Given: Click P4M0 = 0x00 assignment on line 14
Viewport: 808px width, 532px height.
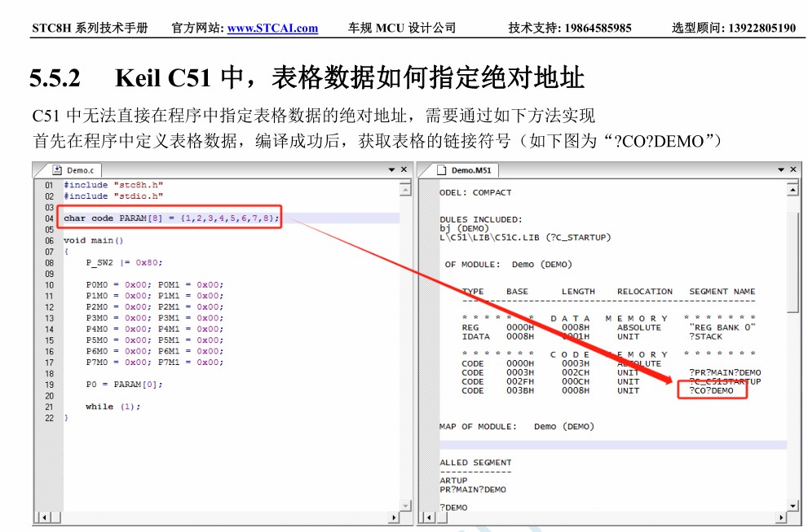Looking at the screenshot, I should pos(118,329).
